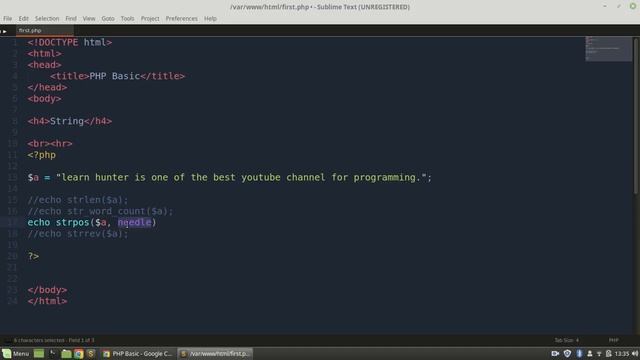Click the line 13 gutter number

pyautogui.click(x=13, y=178)
